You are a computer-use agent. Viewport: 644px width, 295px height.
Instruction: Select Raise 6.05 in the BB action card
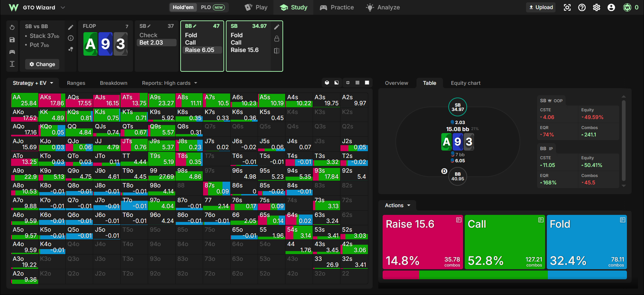[202, 50]
